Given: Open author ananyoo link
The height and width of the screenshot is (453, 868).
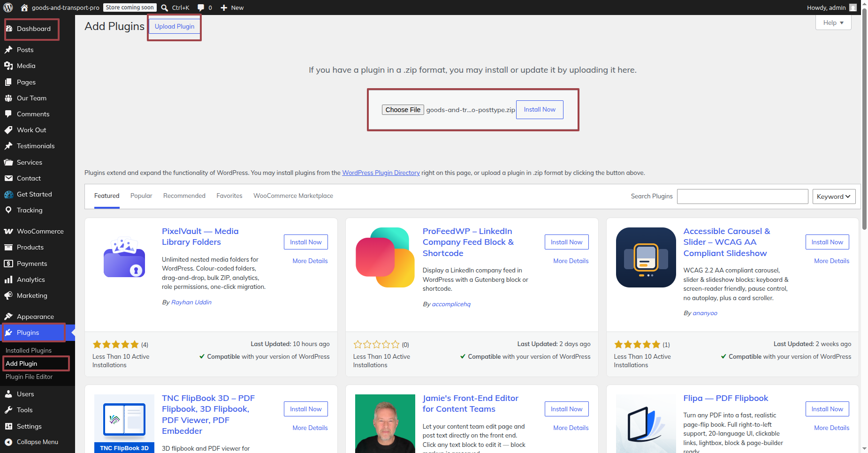Looking at the screenshot, I should click(705, 313).
